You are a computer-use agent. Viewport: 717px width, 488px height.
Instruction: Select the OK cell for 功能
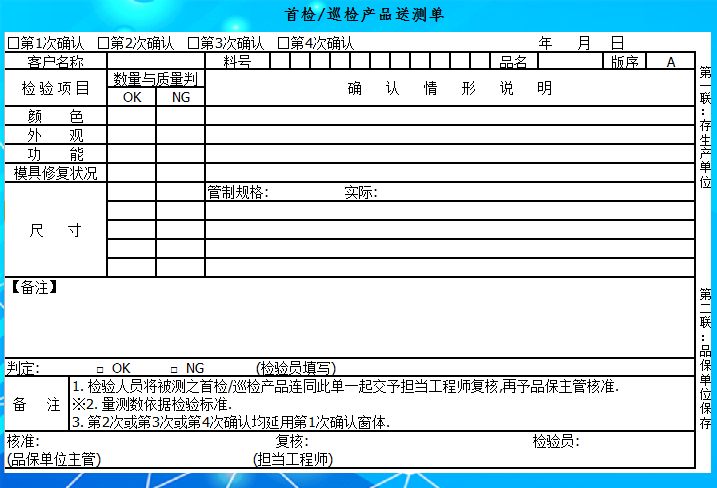click(x=131, y=154)
